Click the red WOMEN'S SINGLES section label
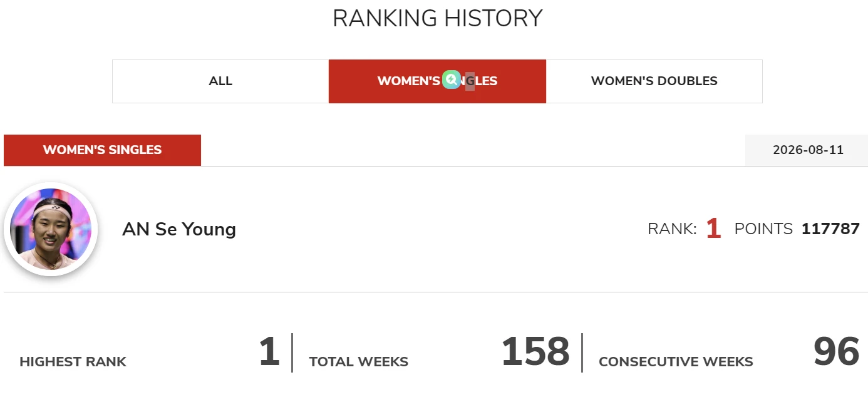868x412 pixels. tap(102, 150)
